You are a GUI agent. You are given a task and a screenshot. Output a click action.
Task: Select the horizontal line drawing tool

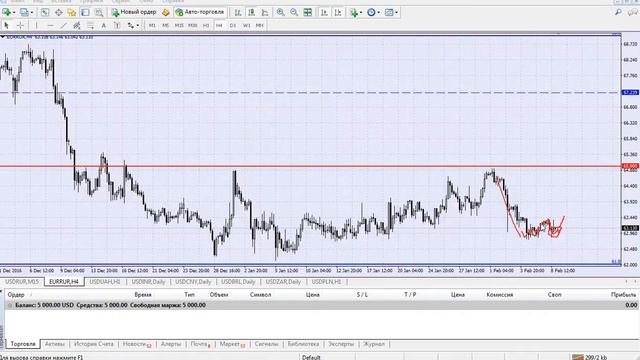[50, 25]
